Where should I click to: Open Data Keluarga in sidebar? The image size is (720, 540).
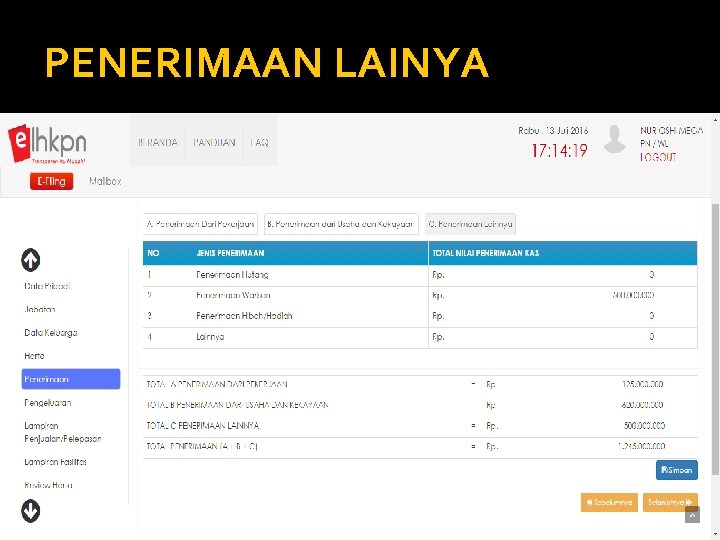pos(51,333)
